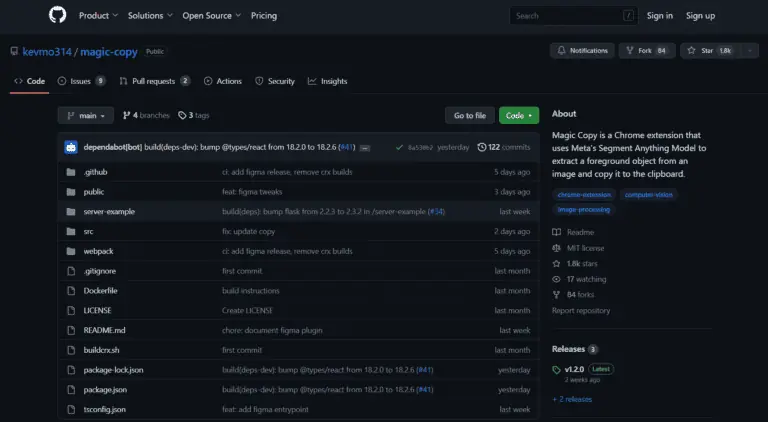
Task: View the 84 forks link
Action: point(574,295)
